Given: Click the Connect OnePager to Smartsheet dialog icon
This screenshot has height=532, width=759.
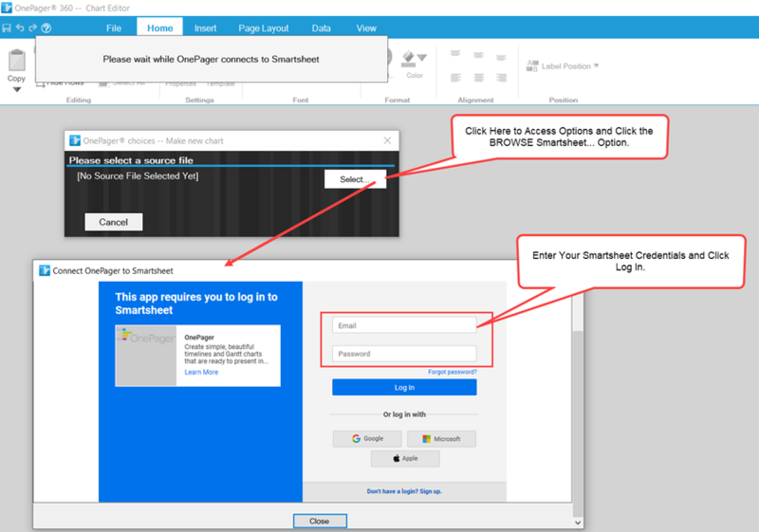Looking at the screenshot, I should pos(45,270).
